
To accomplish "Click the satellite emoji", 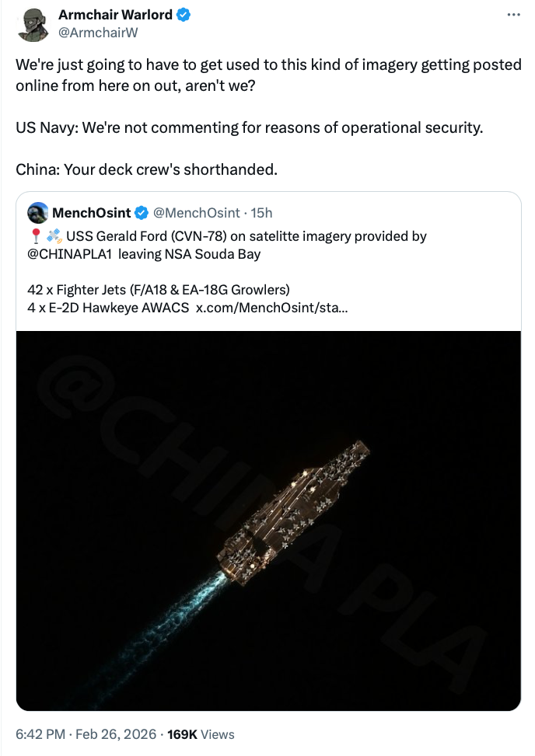I will tap(54, 236).
